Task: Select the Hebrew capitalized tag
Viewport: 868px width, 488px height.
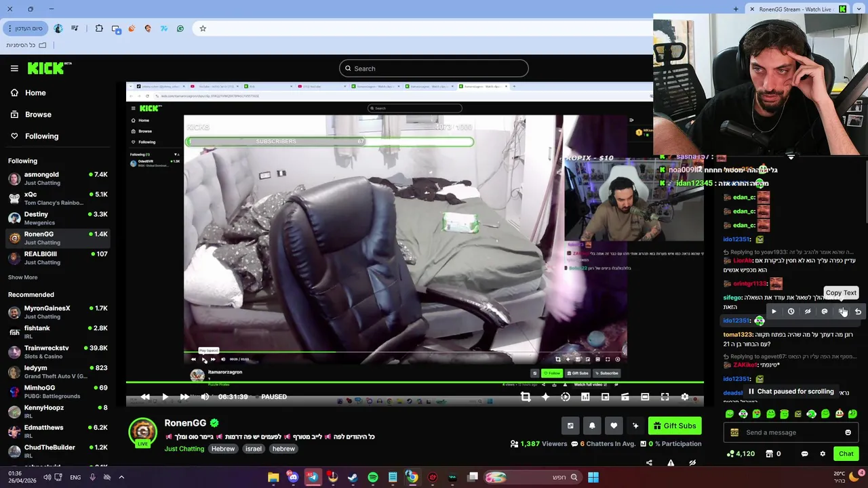Action: point(223,449)
